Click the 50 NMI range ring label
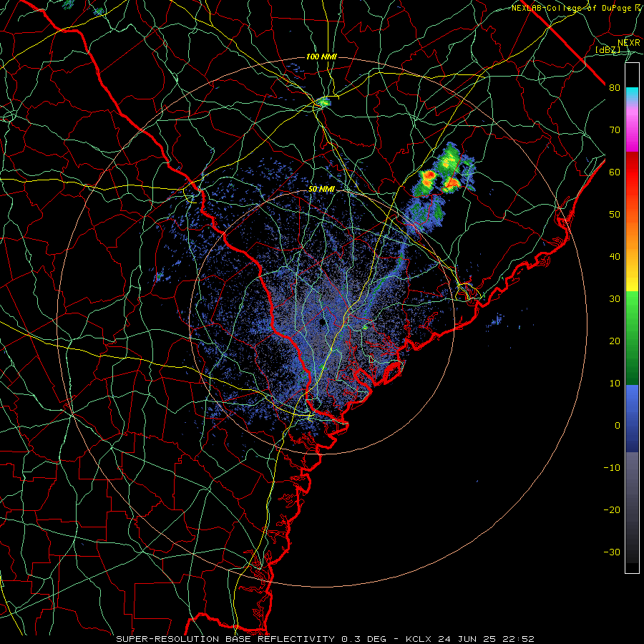Image resolution: width=644 pixels, height=644 pixels. tap(321, 190)
